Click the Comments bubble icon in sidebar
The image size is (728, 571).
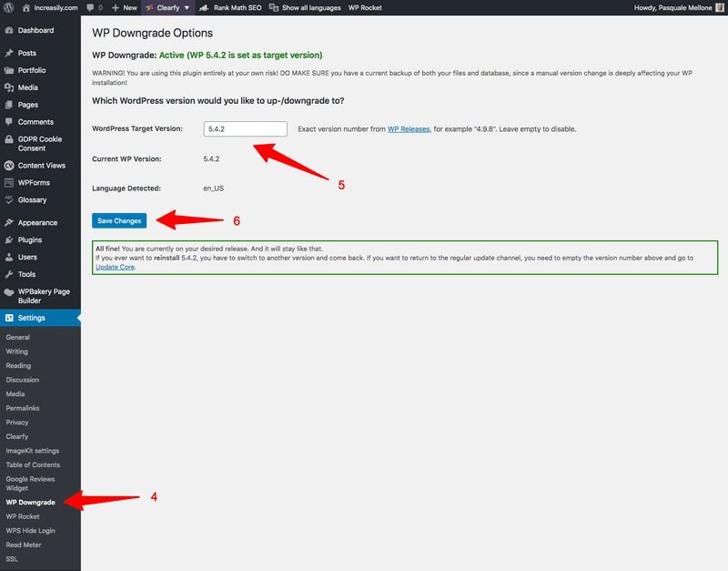(x=9, y=122)
